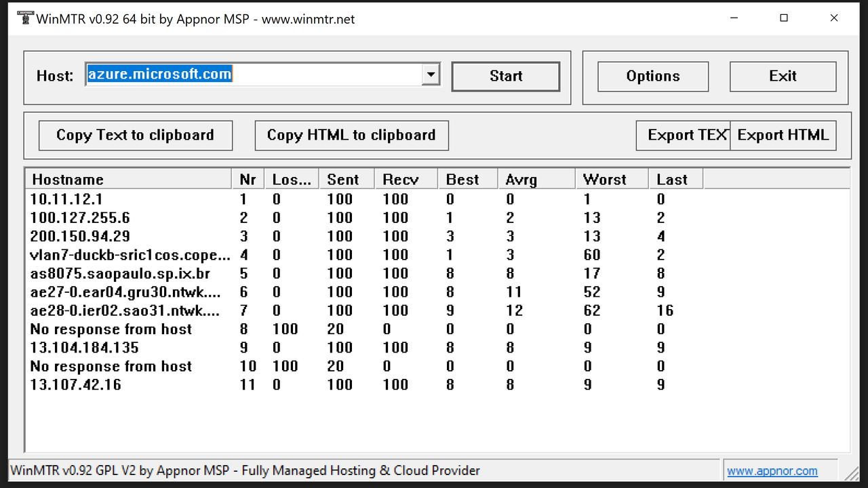Open the Host dropdown arrow
Viewport: 868px width, 488px height.
click(x=431, y=75)
